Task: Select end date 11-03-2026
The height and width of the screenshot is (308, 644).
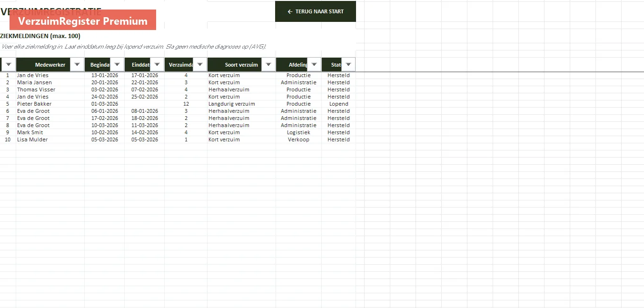Action: click(145, 125)
